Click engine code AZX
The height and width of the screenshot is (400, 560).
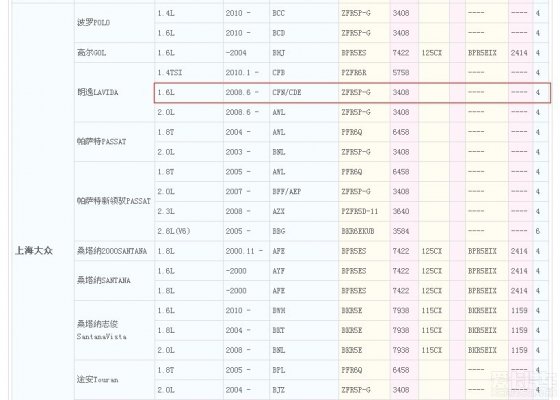(x=279, y=211)
